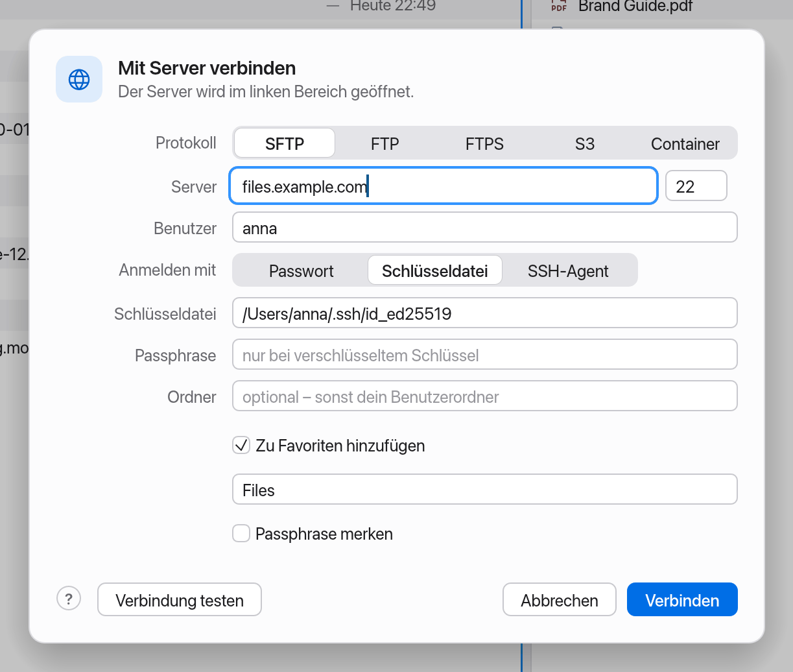Click the Ordner field
The height and width of the screenshot is (672, 793).
[x=485, y=396]
